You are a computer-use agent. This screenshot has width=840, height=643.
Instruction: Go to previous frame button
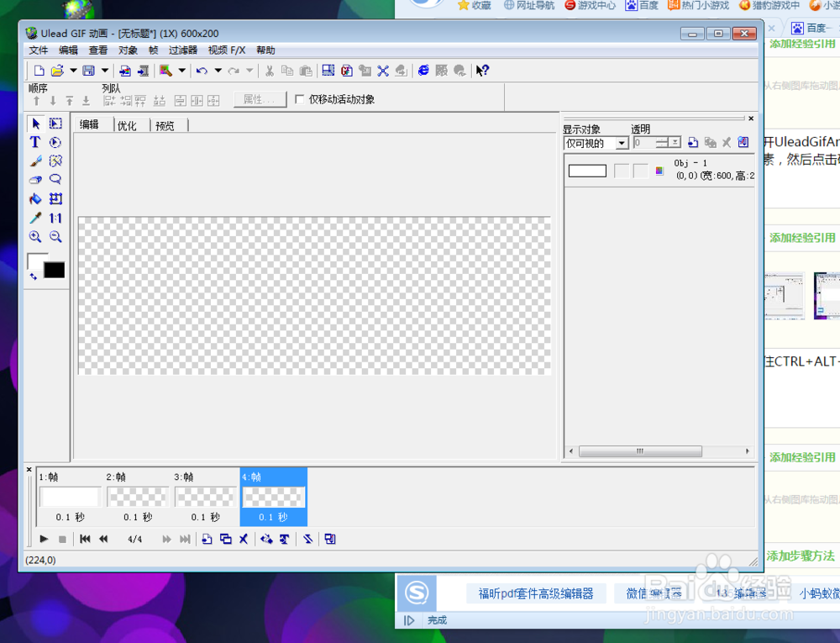[x=103, y=539]
